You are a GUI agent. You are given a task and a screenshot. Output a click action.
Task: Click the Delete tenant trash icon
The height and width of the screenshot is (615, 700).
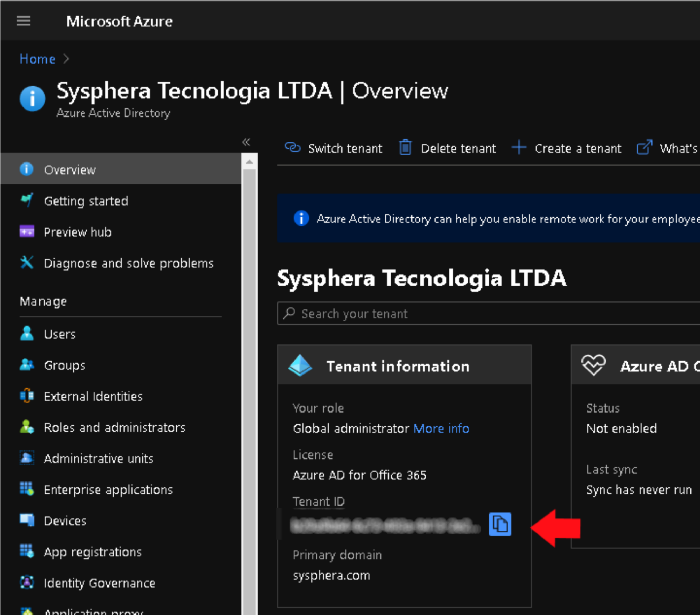(x=405, y=147)
